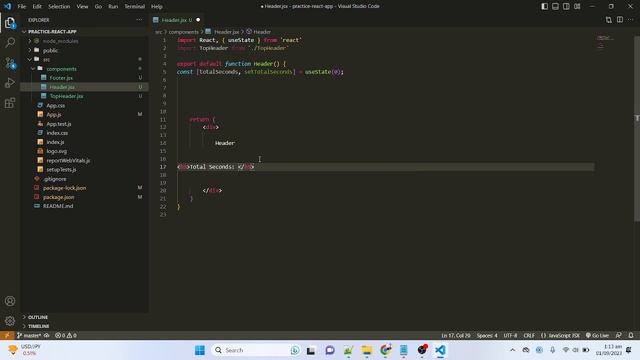Open the Edit menu
This screenshot has width=640, height=360.
[37, 7]
